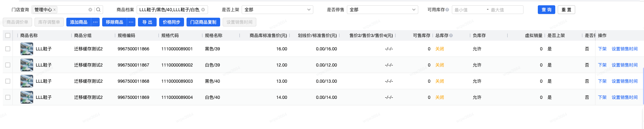
Task: Select the row with spec 白色/40
Action: point(8,97)
